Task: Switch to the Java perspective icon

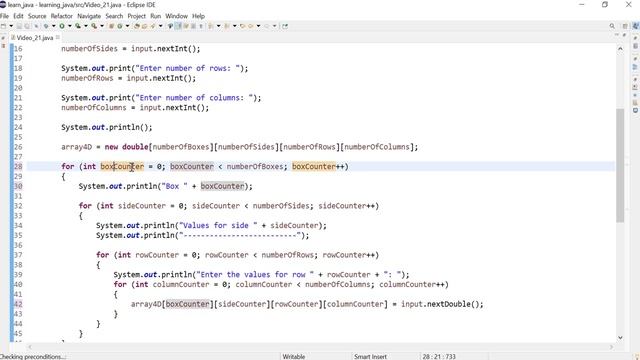Action: coord(636,26)
